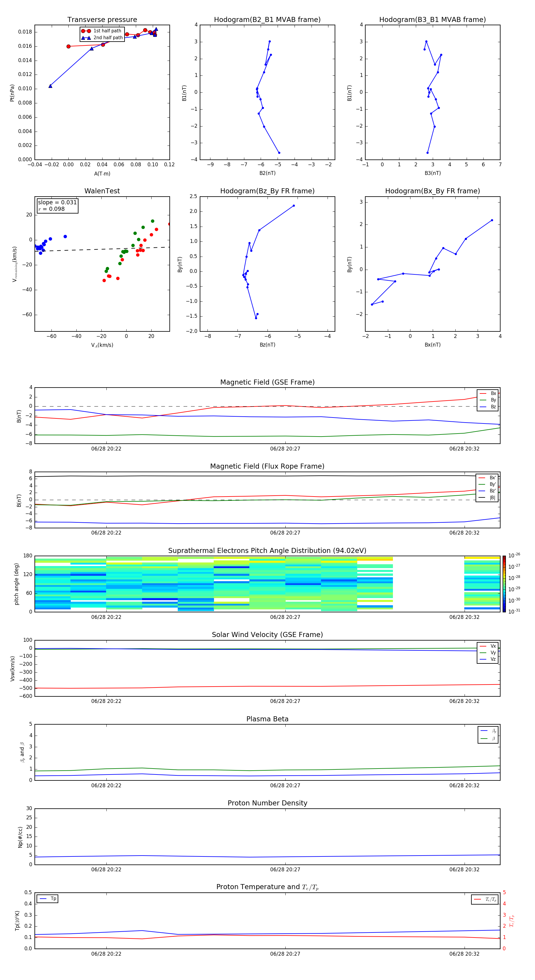Click the first red circle on transverse pressure curve
Image resolution: width=535 pixels, height=980 pixels.
69,46
